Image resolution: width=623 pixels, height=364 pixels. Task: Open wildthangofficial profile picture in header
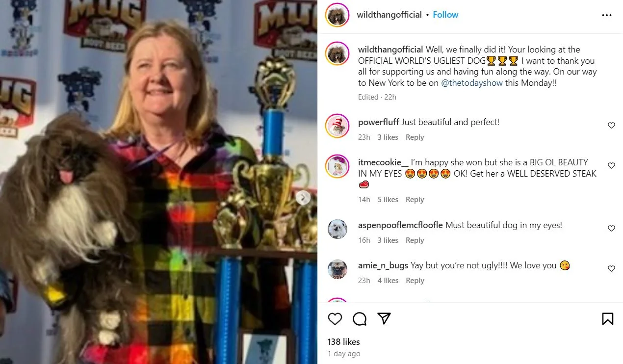[x=337, y=15]
